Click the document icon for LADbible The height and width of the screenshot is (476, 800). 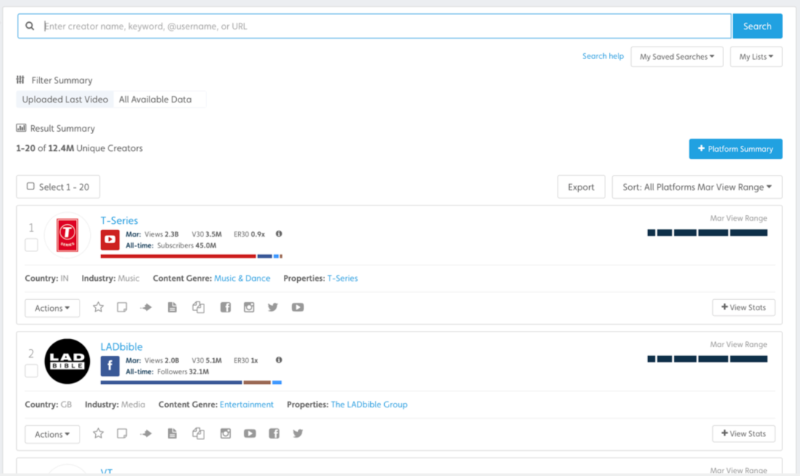172,433
